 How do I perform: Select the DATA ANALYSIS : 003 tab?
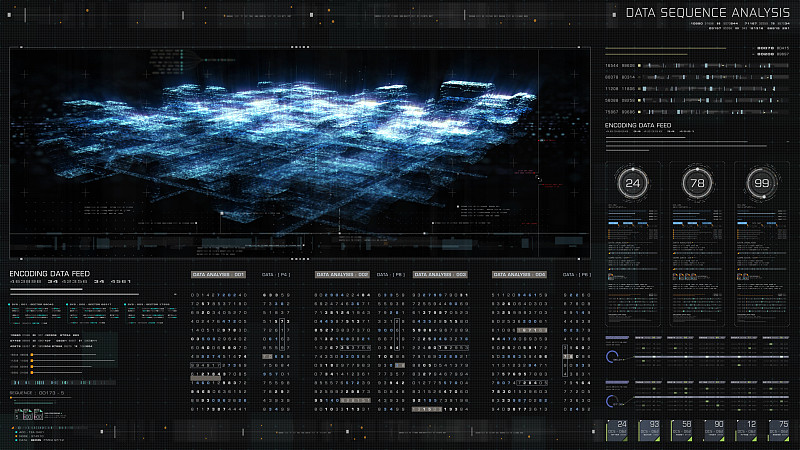point(440,274)
